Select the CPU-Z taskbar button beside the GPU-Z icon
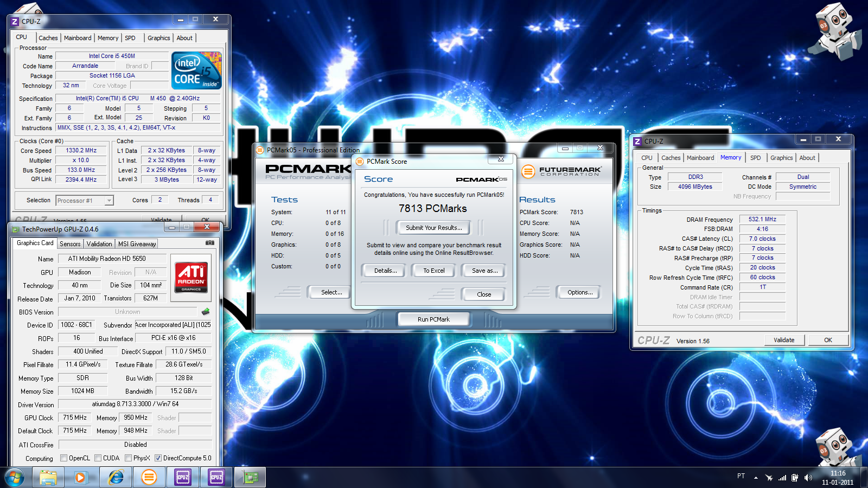The image size is (868, 488). point(216,478)
